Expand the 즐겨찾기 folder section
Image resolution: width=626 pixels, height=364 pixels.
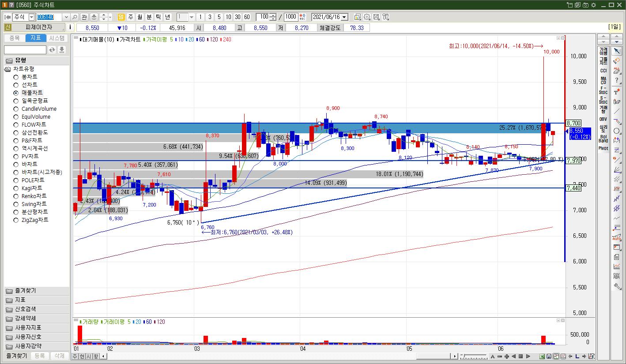pos(37,291)
